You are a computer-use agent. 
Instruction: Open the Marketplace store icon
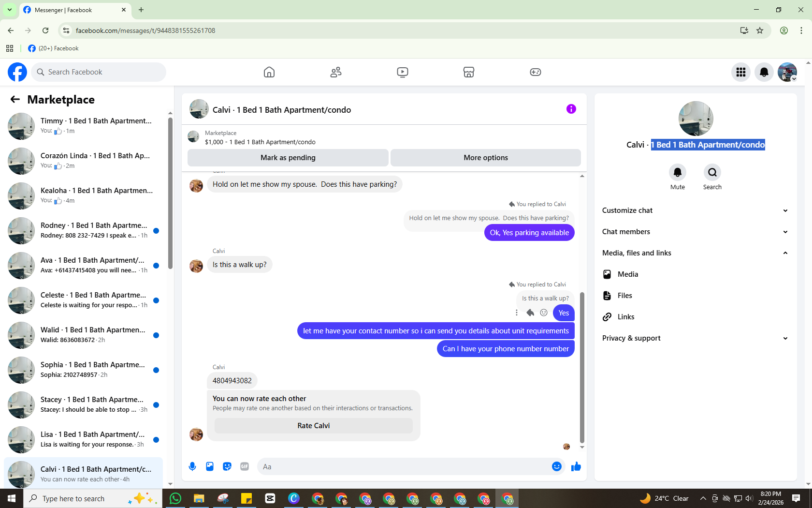tap(469, 72)
